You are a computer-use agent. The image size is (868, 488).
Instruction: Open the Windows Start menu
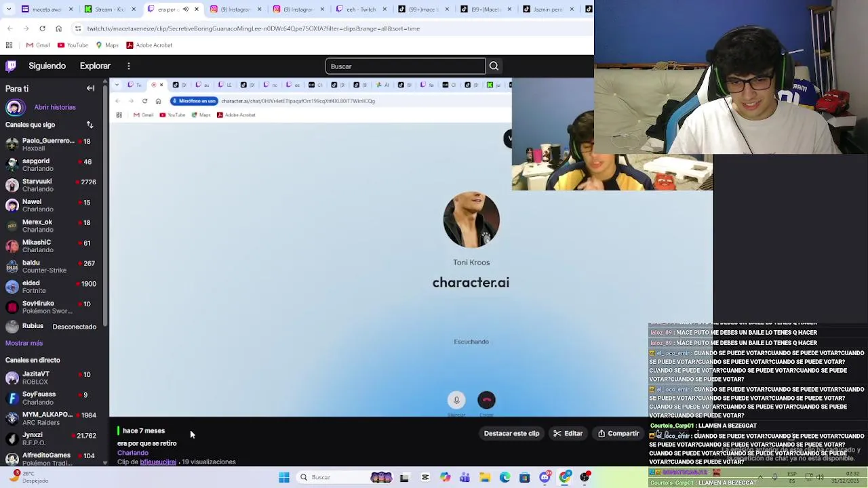284,478
